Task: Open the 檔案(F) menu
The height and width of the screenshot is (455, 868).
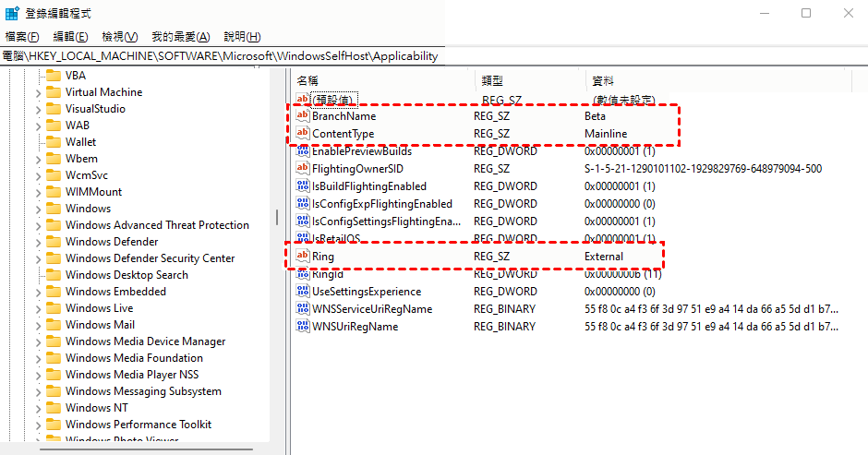Action: click(22, 37)
